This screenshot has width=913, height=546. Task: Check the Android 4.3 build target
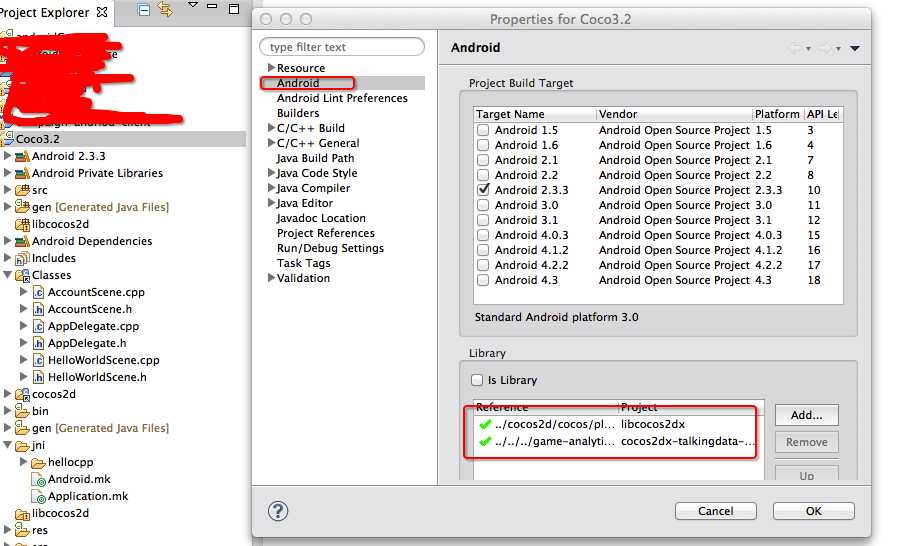click(x=483, y=280)
